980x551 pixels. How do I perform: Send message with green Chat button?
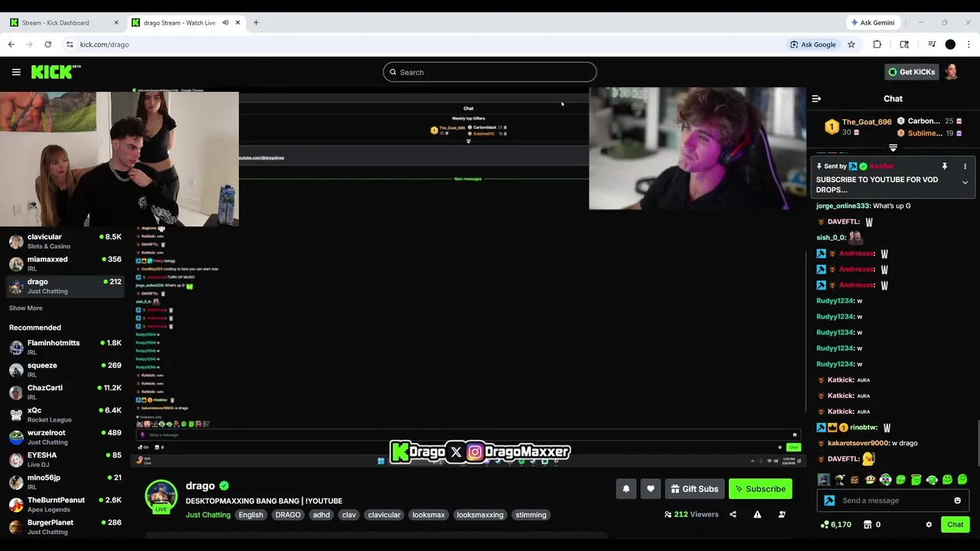(x=955, y=524)
